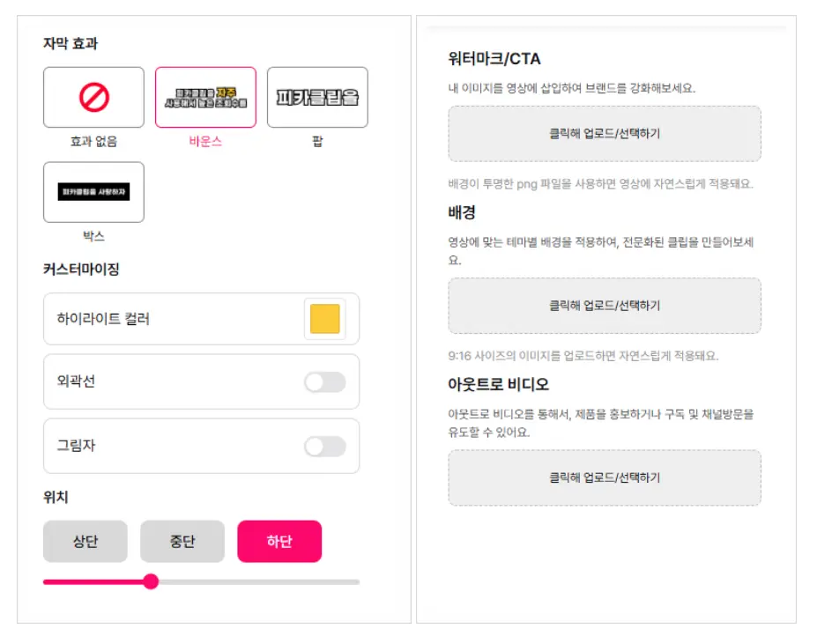Click the pink position slider handle
Screen dimensions: 817x644
(x=151, y=581)
